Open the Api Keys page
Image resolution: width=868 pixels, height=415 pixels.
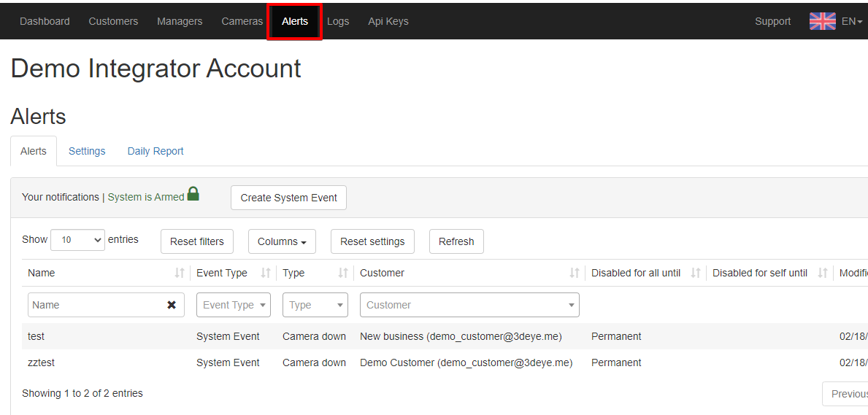click(x=388, y=21)
